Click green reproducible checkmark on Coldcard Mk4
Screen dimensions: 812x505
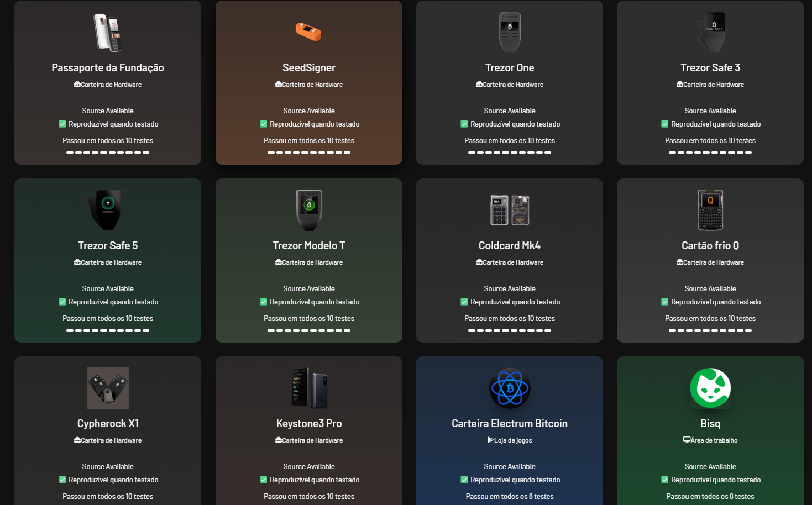(464, 302)
